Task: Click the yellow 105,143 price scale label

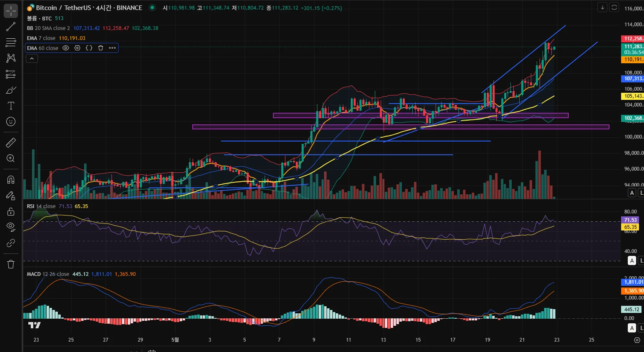Action: click(633, 96)
